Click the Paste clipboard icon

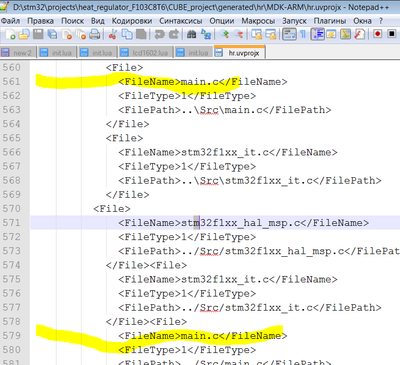[x=141, y=34]
